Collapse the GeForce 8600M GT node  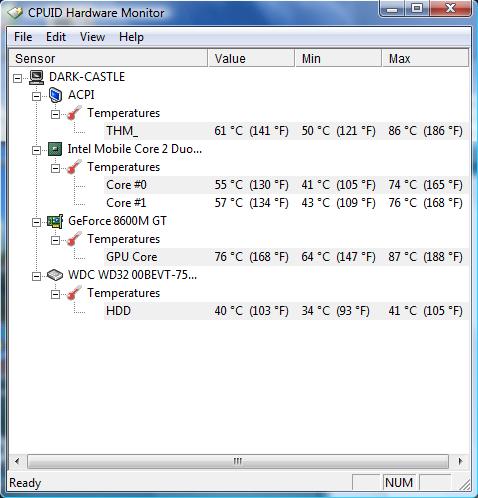[36, 222]
